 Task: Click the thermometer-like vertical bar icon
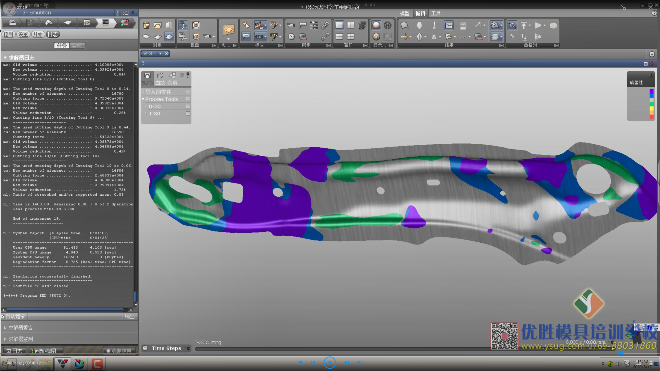point(434,25)
